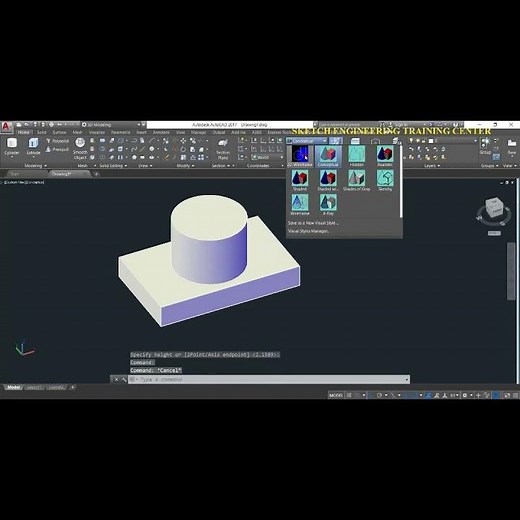Click in the command line input
The height and width of the screenshot is (520, 520).
click(270, 379)
